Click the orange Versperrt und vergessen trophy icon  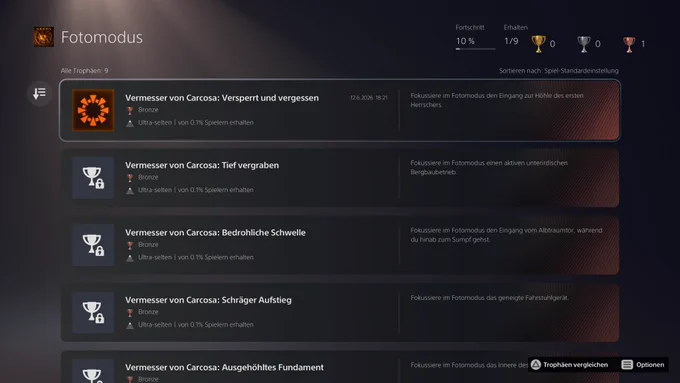coord(93,110)
